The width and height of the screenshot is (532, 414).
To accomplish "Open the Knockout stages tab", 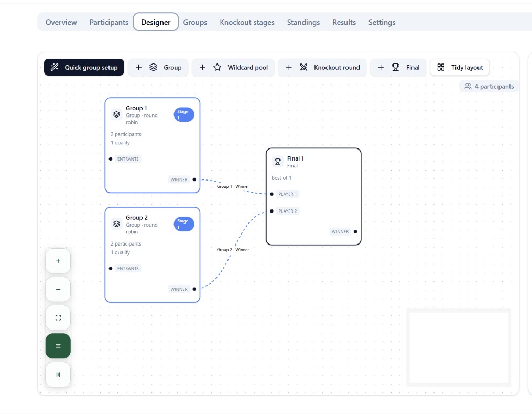I will [247, 22].
